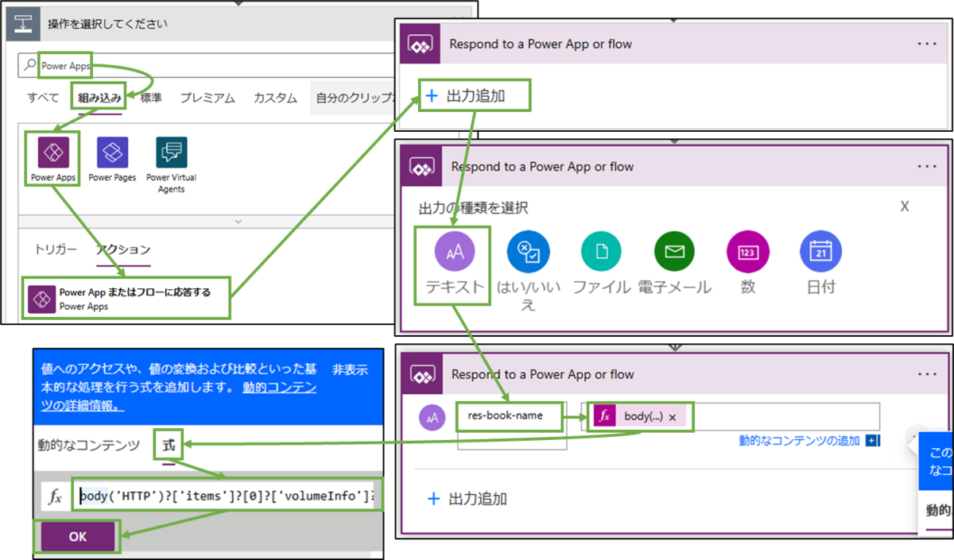
Task: Open the トリガー tab
Action: tap(56, 249)
